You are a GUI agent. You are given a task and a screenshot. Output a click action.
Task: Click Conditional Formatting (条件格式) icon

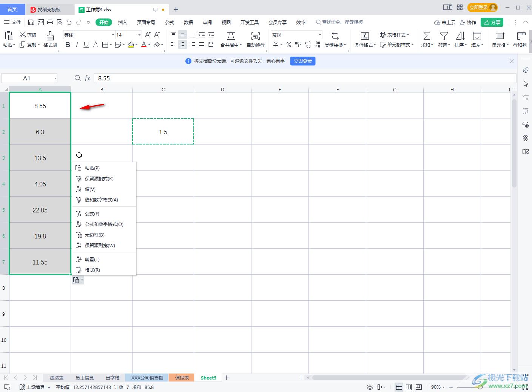(x=365, y=36)
